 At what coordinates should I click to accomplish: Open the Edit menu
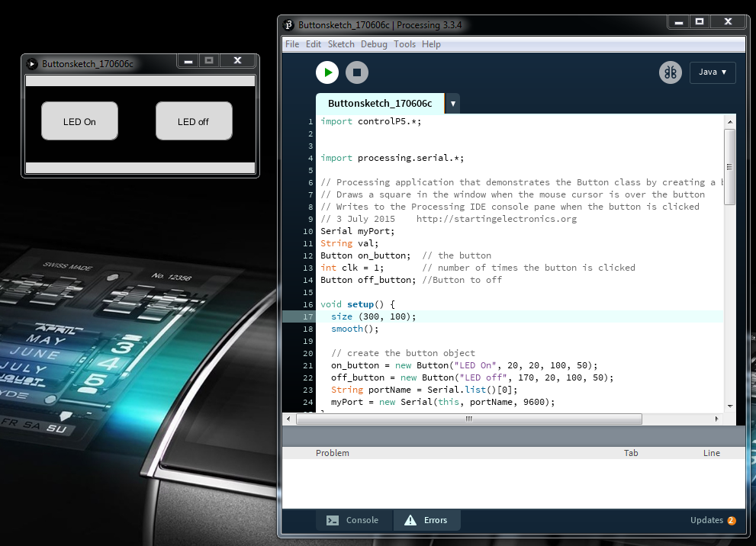coord(314,44)
